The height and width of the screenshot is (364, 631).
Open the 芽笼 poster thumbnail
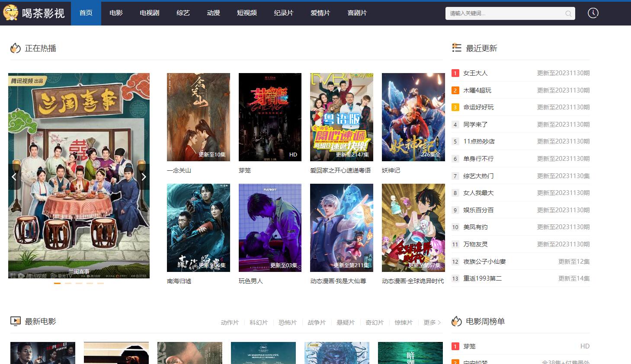(x=270, y=117)
